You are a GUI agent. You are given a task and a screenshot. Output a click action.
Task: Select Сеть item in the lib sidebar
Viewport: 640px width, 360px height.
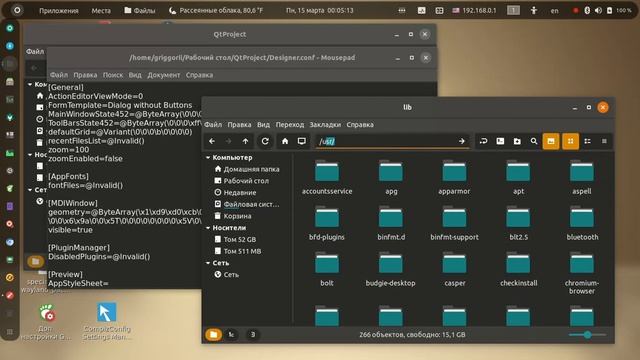click(x=227, y=275)
